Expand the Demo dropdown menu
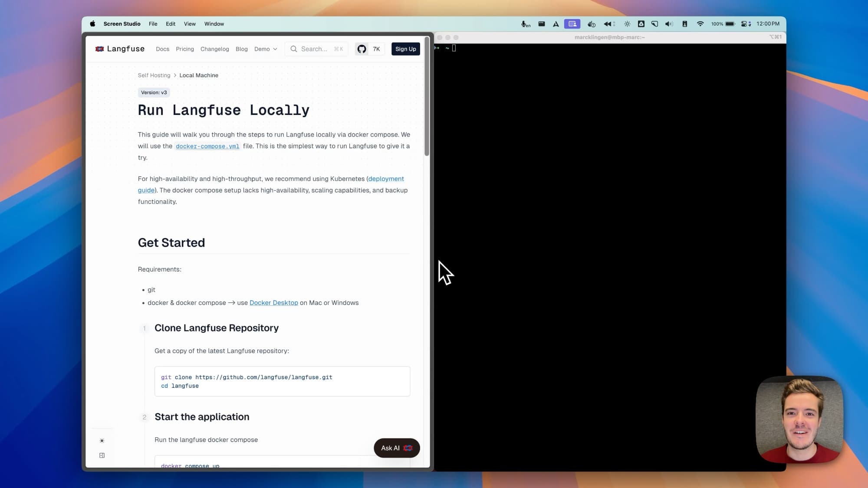868x488 pixels. 265,49
